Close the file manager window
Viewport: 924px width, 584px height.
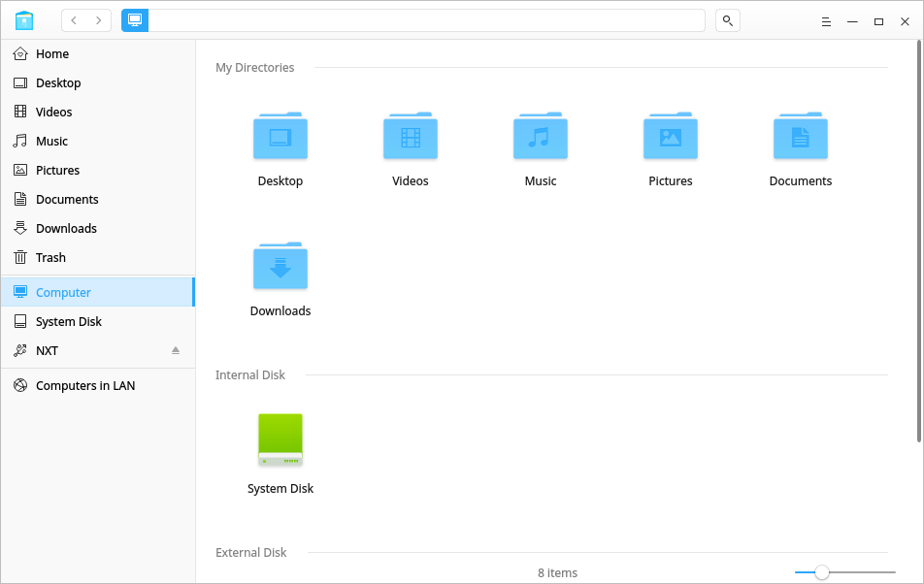pos(906,21)
